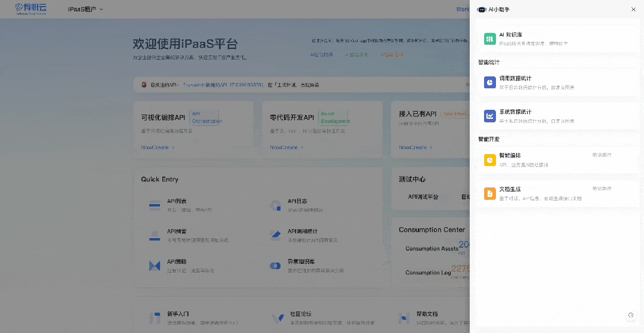The image size is (644, 333).
Task: Click the alert icon in the notification bar
Action: (x=144, y=85)
